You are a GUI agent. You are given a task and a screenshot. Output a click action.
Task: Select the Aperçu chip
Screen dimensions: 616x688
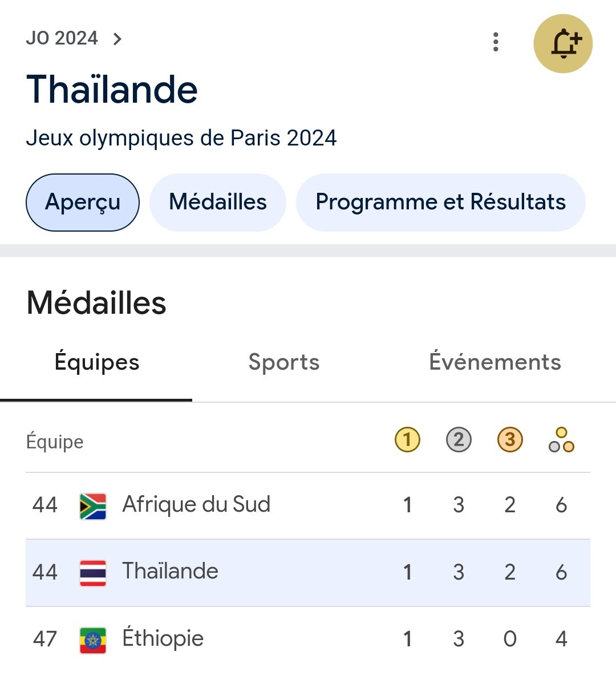point(83,203)
